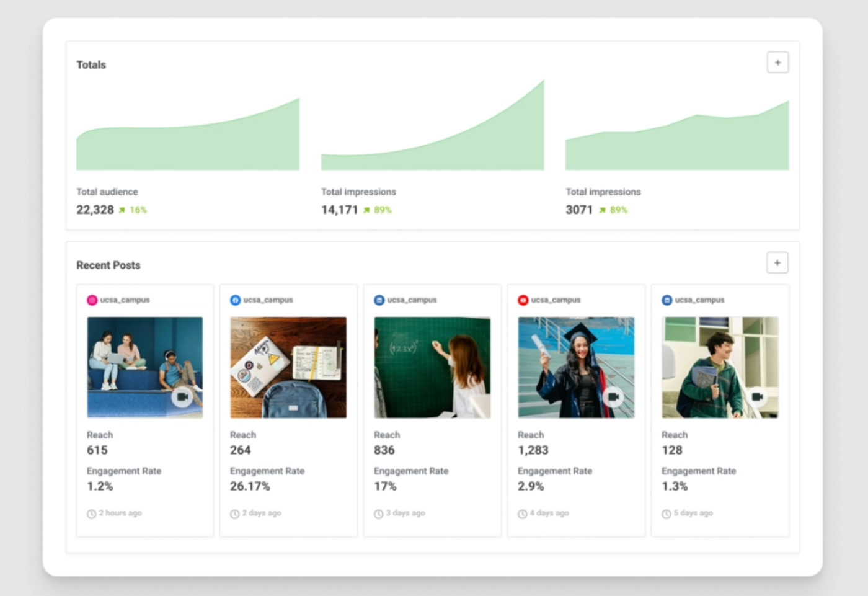Click the "Recent Posts" heading

click(108, 265)
